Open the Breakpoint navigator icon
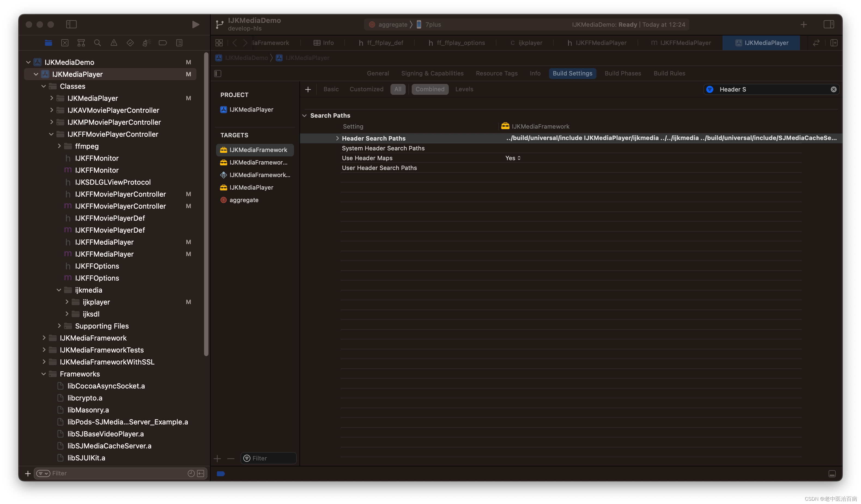861x504 pixels. point(163,43)
